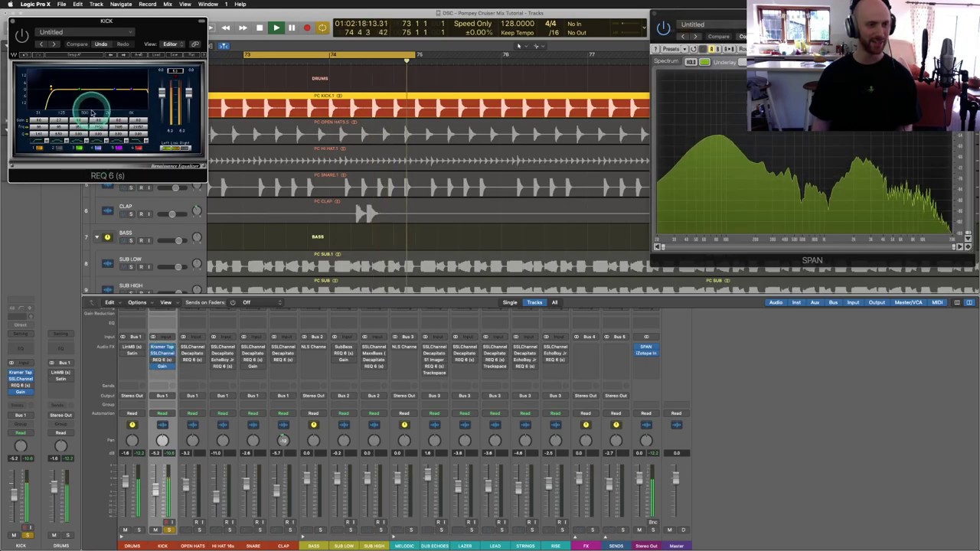Toggle the Inst channel filter button
Screen dimensions: 980x551
click(796, 302)
